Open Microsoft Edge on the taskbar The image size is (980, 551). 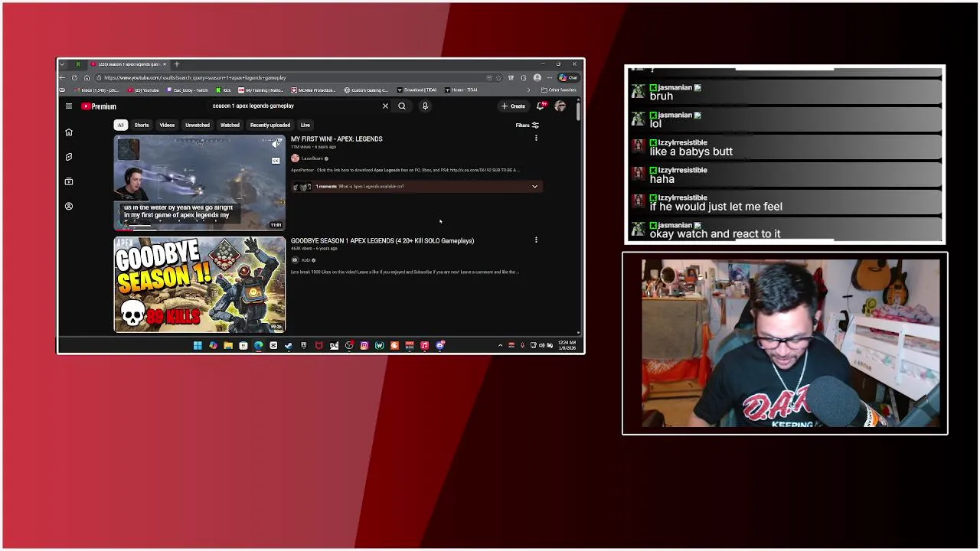tap(258, 345)
